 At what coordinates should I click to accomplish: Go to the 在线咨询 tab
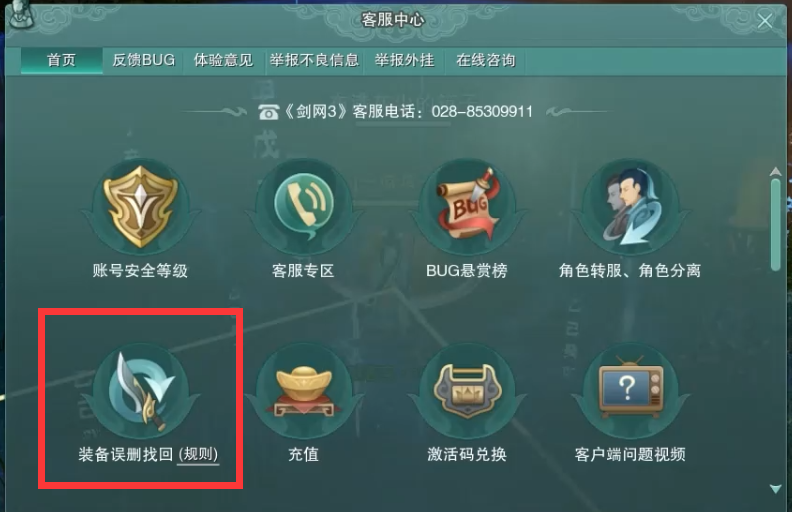pos(485,61)
